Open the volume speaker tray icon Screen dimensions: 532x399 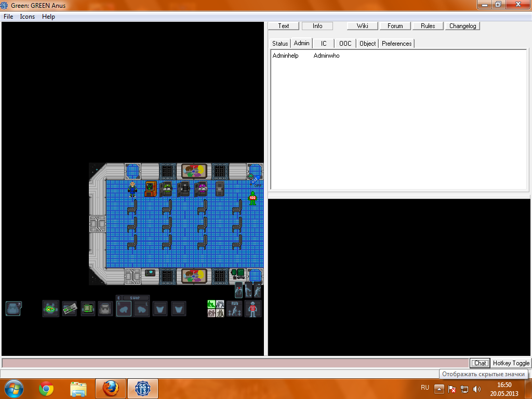point(477,389)
